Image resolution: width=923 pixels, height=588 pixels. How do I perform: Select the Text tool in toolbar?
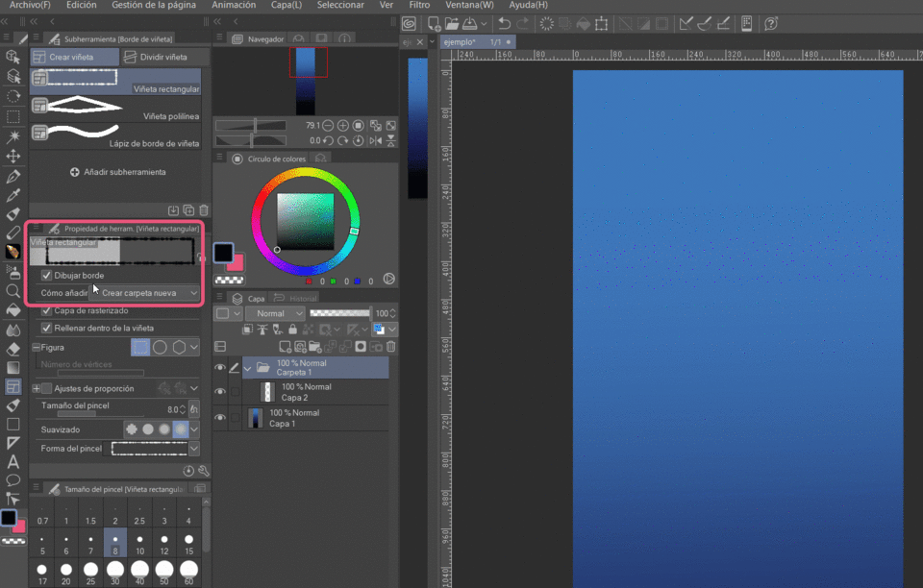13,461
